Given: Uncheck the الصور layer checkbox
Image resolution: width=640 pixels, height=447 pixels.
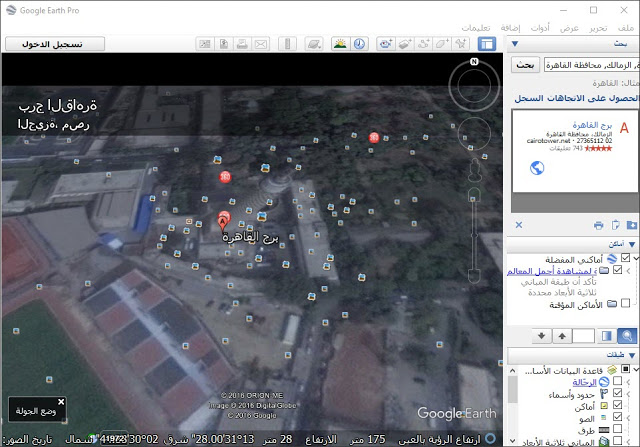Looking at the screenshot, I should pos(618,417).
